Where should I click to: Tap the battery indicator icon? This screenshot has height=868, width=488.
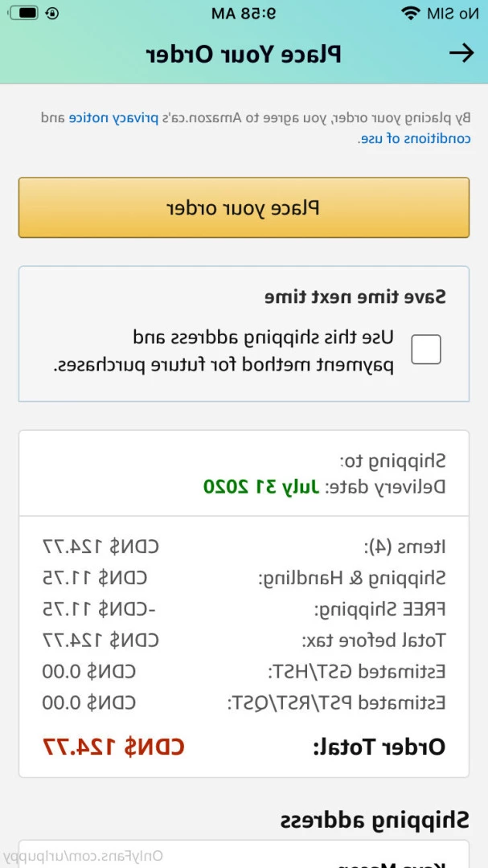point(23,13)
